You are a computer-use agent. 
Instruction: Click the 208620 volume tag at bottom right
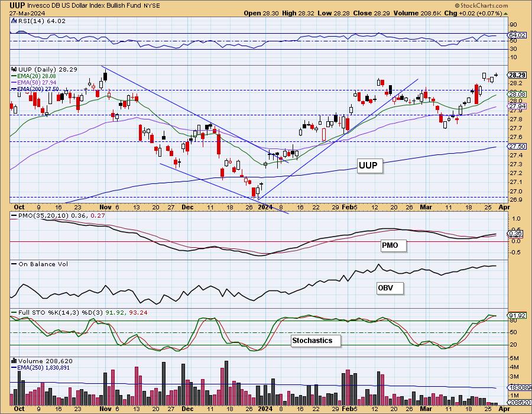coord(518,402)
